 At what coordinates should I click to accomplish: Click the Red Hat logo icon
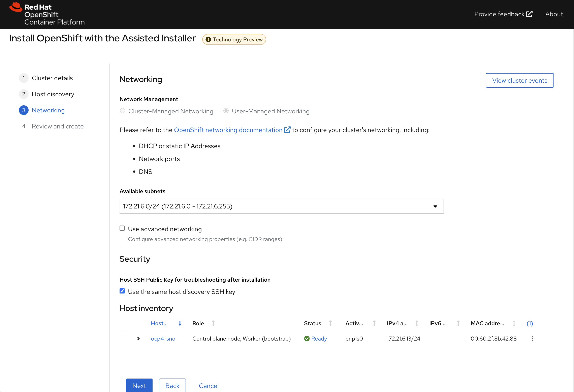15,7
